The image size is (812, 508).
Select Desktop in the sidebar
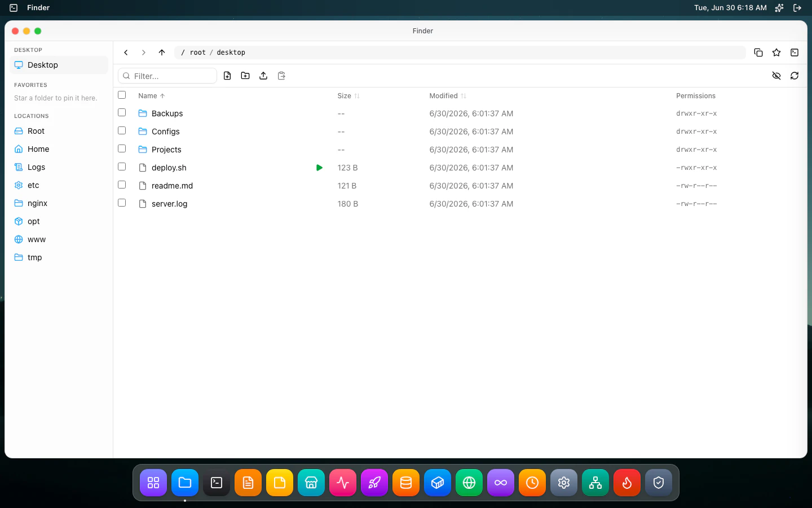pyautogui.click(x=59, y=65)
